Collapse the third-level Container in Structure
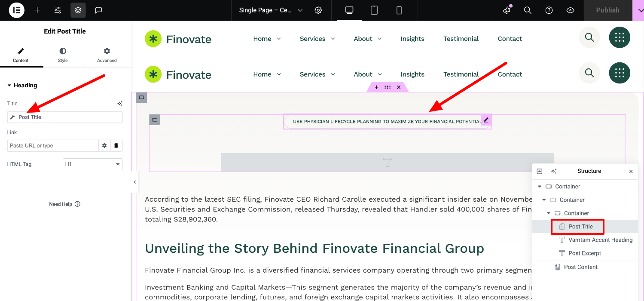The width and height of the screenshot is (644, 301). pyautogui.click(x=548, y=213)
